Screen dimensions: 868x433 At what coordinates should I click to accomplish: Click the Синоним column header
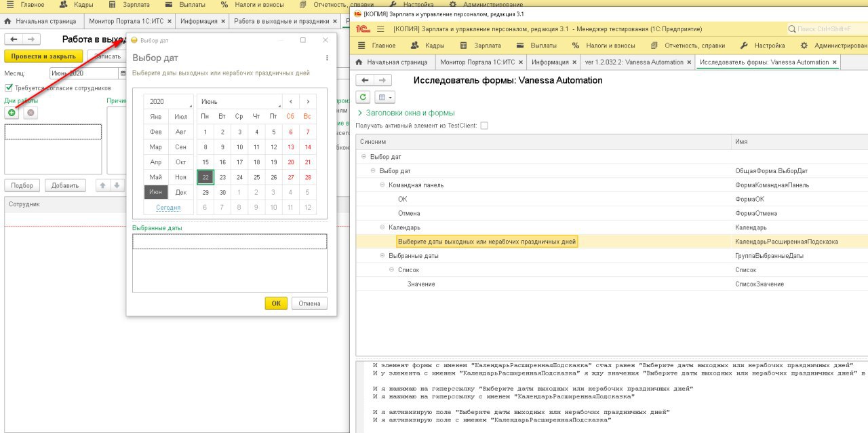click(543, 142)
